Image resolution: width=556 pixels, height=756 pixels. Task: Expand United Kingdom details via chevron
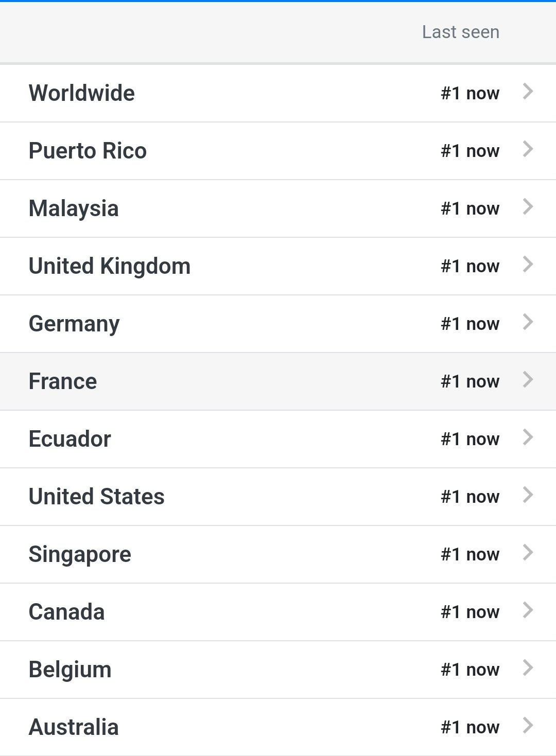pos(528,265)
